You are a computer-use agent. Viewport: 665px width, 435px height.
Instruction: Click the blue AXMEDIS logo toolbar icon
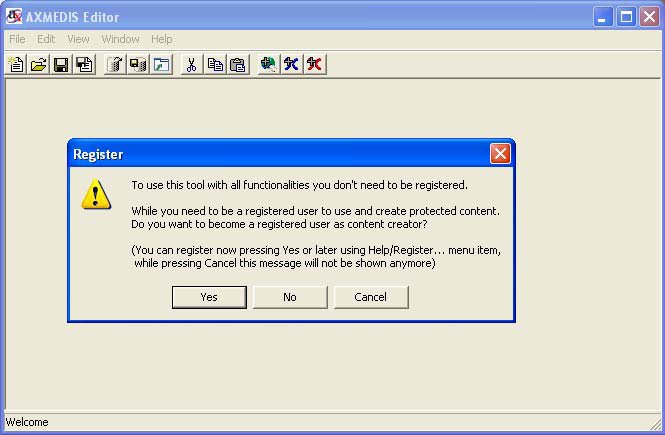(x=291, y=65)
